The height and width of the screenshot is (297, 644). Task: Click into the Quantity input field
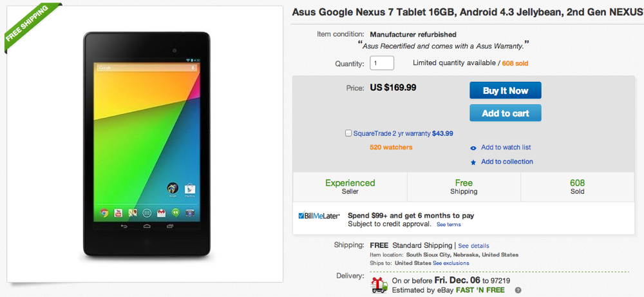point(382,63)
